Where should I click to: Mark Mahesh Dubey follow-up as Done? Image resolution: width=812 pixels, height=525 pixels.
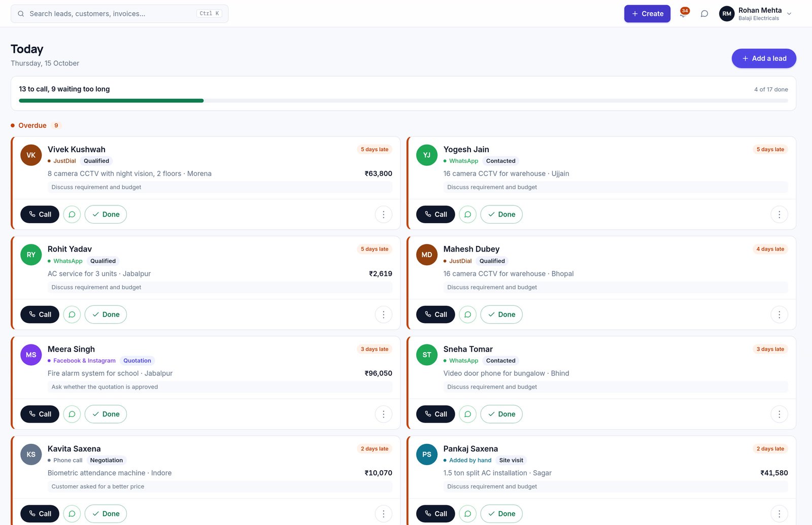(501, 314)
